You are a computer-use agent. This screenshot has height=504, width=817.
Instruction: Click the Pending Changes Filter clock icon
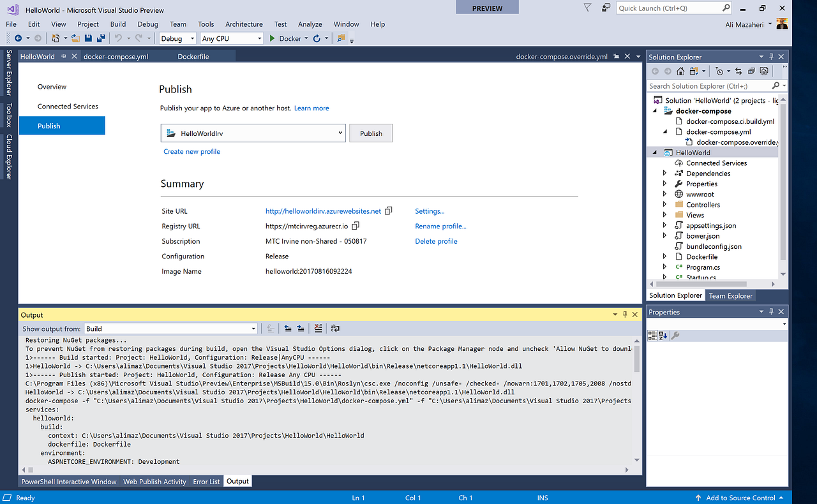pyautogui.click(x=719, y=71)
